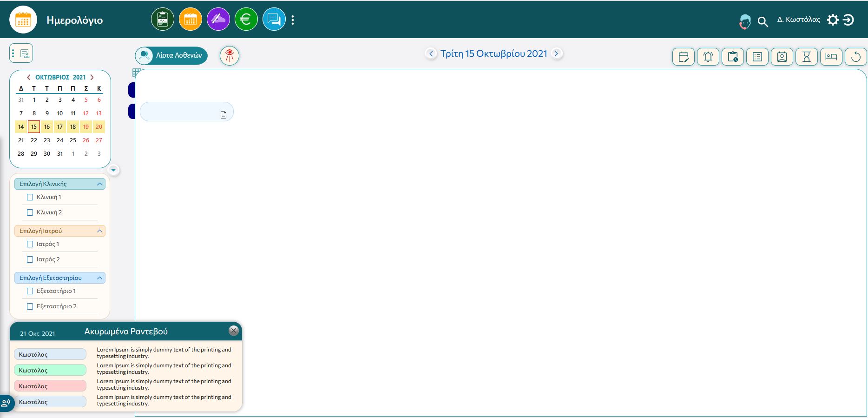868x418 pixels.
Task: Check the Εξεταστήριο 2 checkbox
Action: tap(30, 306)
